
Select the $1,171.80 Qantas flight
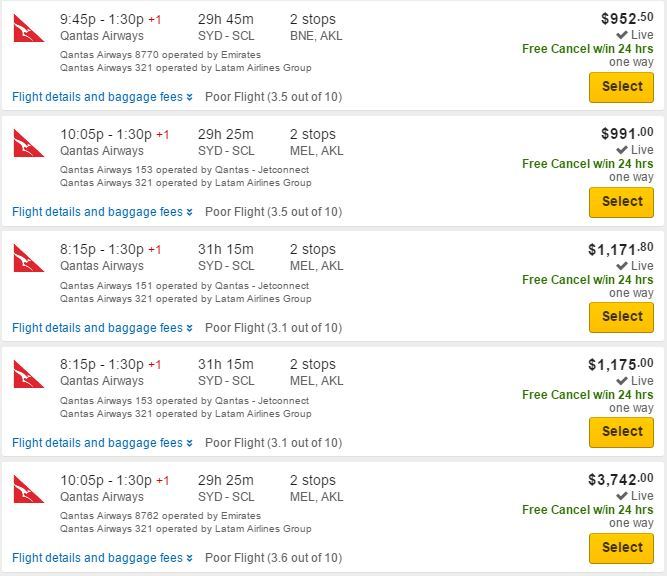pyautogui.click(x=621, y=317)
